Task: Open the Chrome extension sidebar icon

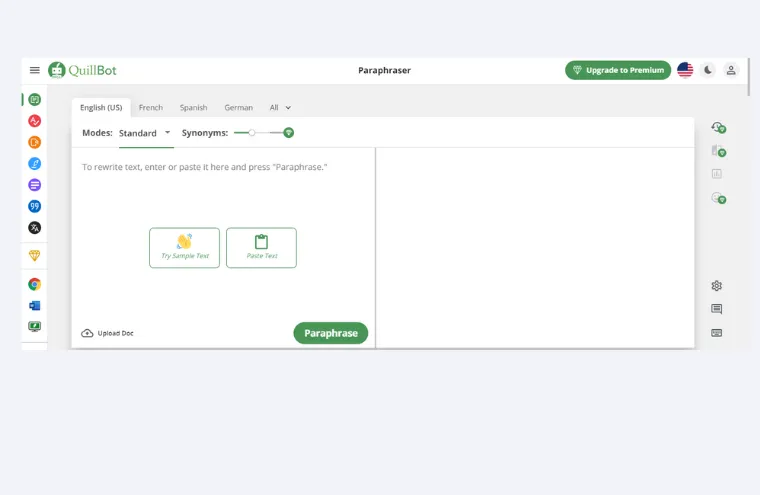Action: click(34, 284)
